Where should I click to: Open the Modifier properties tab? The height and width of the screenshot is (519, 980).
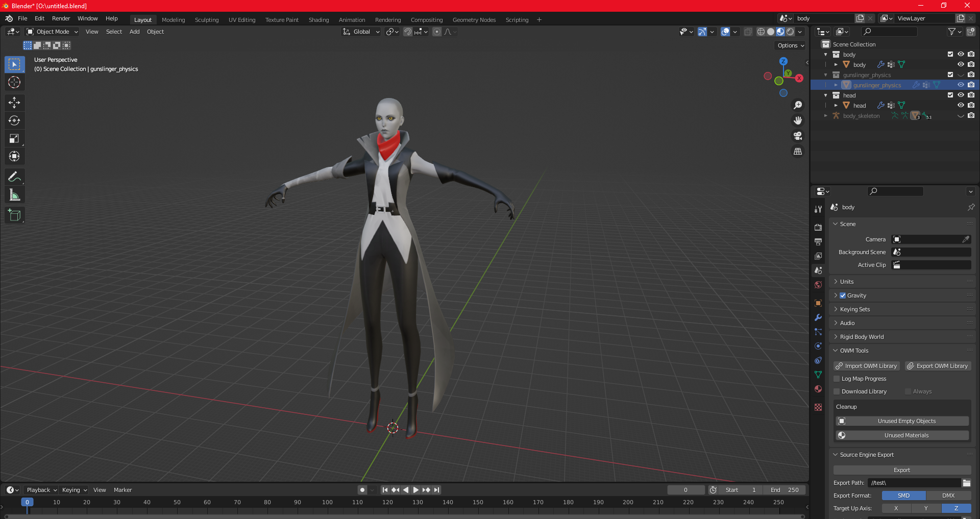coord(818,317)
